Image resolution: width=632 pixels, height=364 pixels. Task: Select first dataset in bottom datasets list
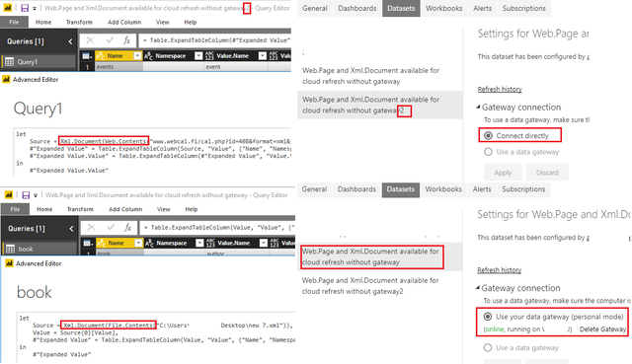coord(379,256)
